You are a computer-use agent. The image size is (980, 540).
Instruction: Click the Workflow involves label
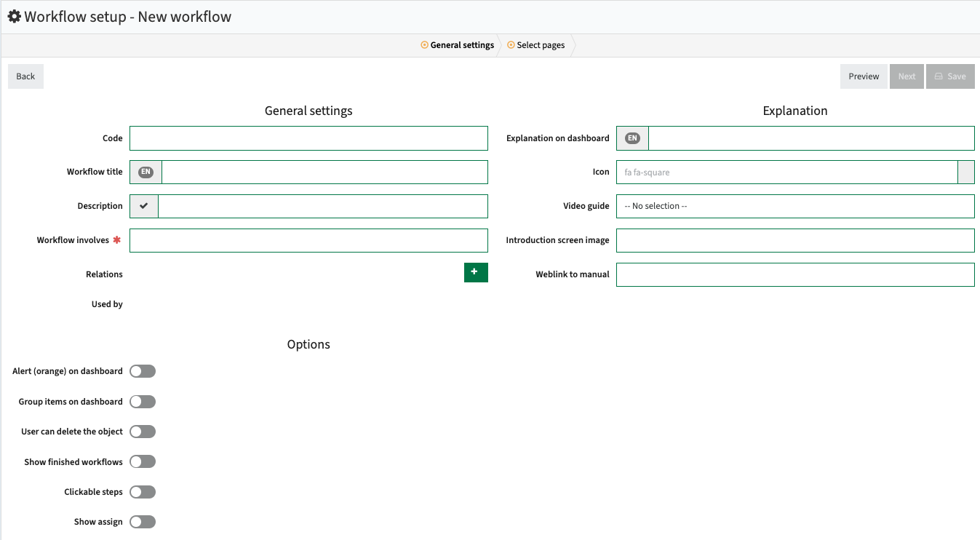tap(73, 240)
